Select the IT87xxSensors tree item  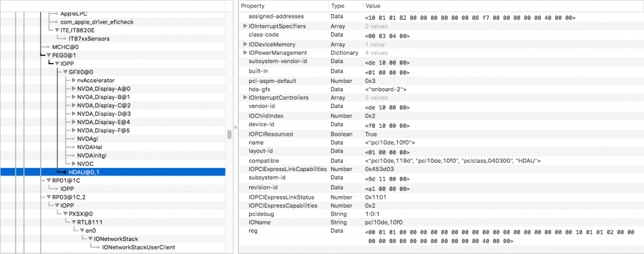[x=89, y=39]
